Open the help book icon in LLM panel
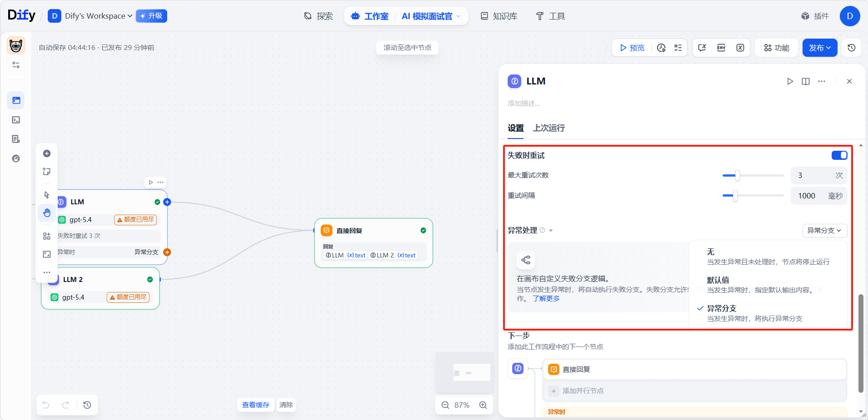This screenshot has height=420, width=868. coord(805,81)
